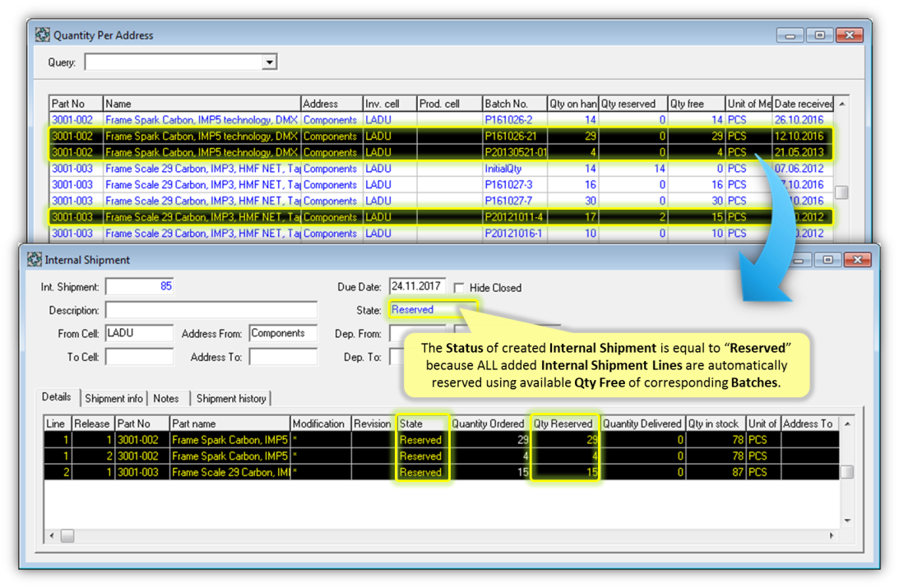Screen dimensions: 899x588
Task: Maximize the Quantity Per Address window
Action: point(820,35)
